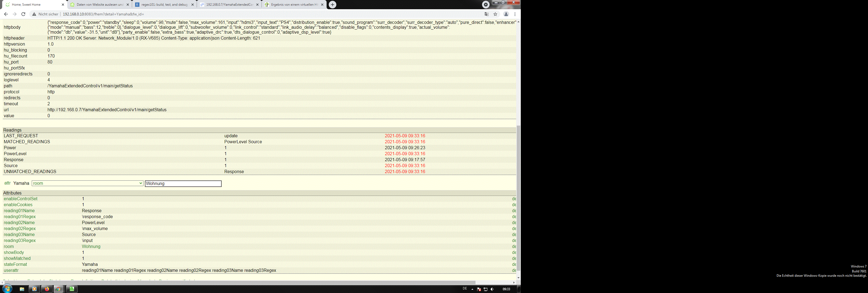The height and width of the screenshot is (293, 868).
Task: Click the reading02Regex attribute link
Action: [x=20, y=229]
